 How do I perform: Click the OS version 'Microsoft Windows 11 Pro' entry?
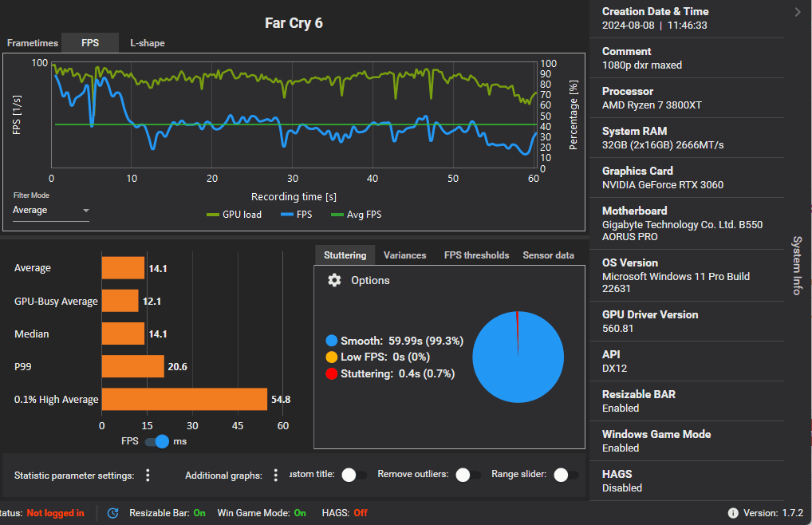point(676,282)
